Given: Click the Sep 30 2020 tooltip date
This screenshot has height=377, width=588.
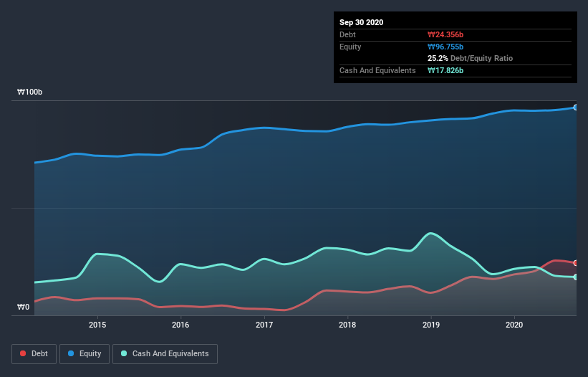Looking at the screenshot, I should [362, 22].
